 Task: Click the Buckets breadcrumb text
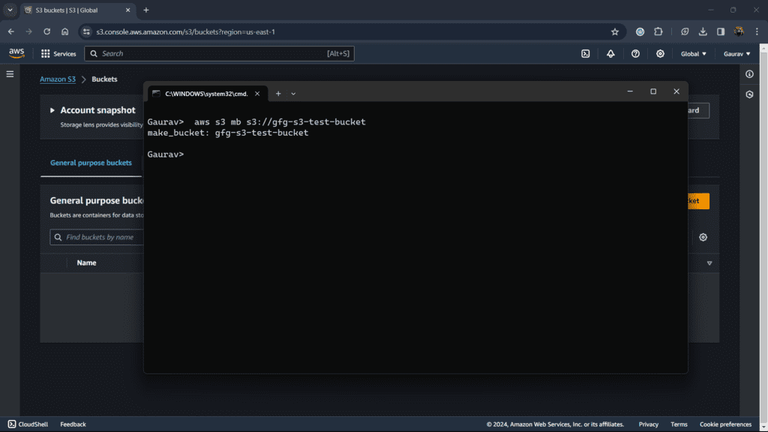104,79
